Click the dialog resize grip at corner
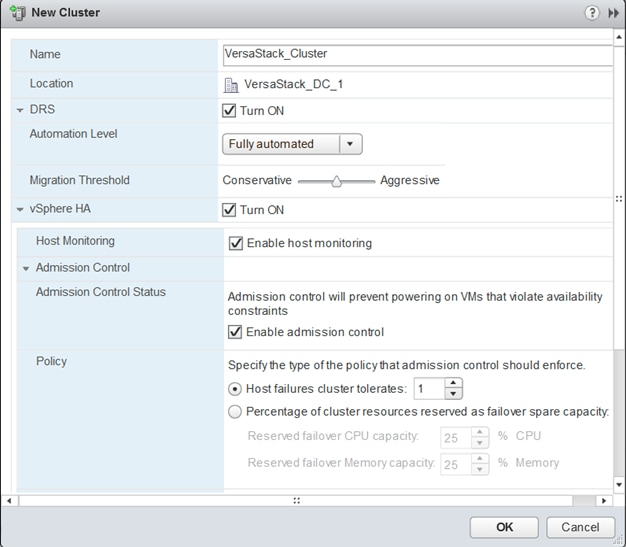The width and height of the screenshot is (626, 547). [x=620, y=541]
